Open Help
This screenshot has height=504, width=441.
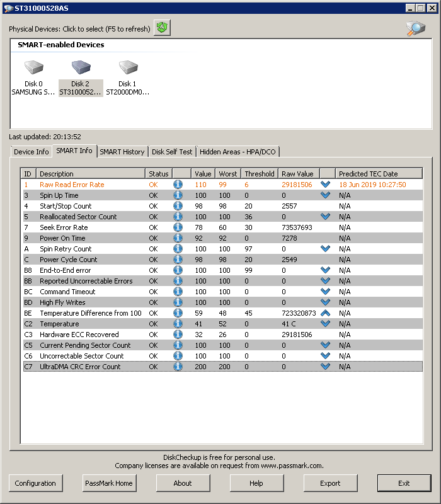tap(256, 483)
